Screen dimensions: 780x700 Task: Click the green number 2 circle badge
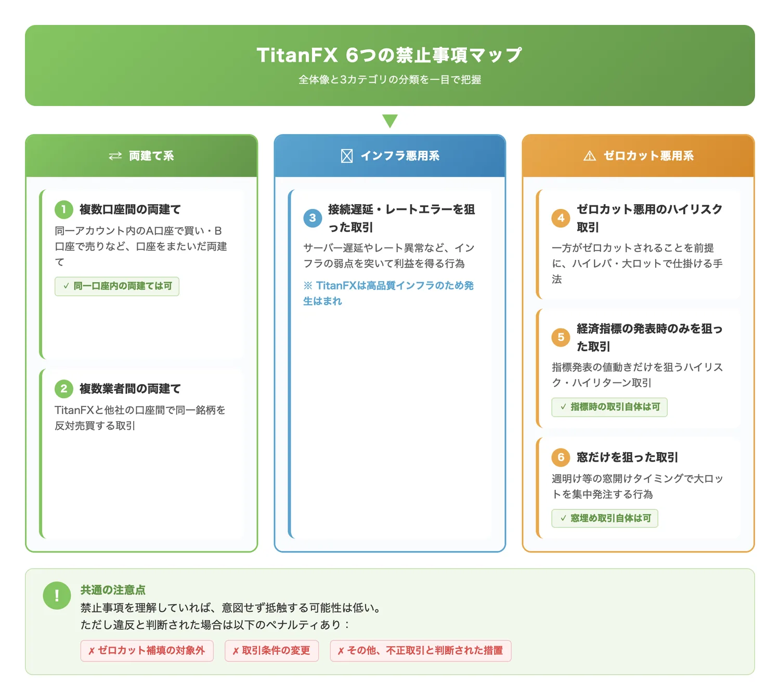64,389
